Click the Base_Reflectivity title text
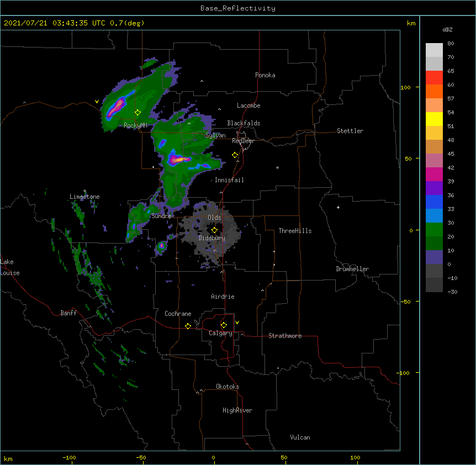The height and width of the screenshot is (465, 476). [237, 8]
